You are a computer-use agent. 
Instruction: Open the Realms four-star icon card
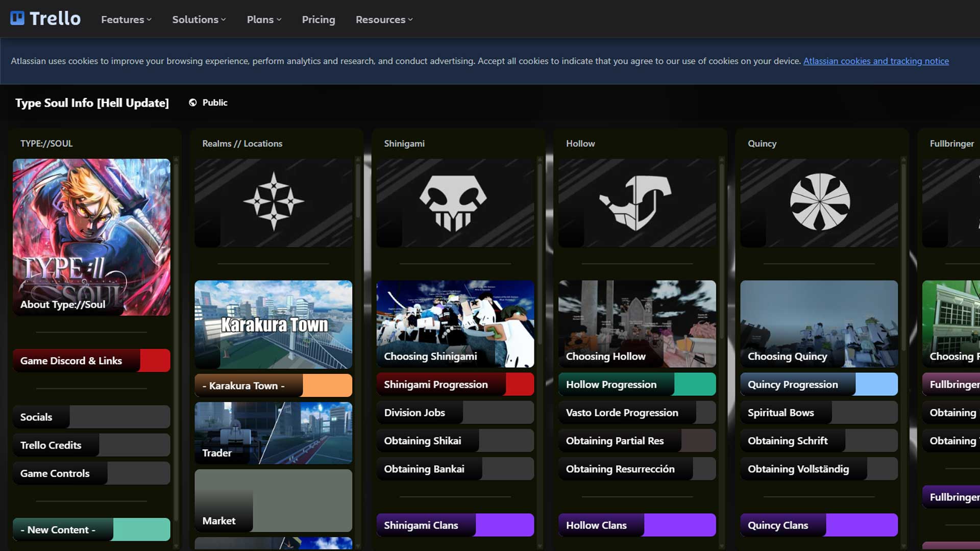point(273,203)
